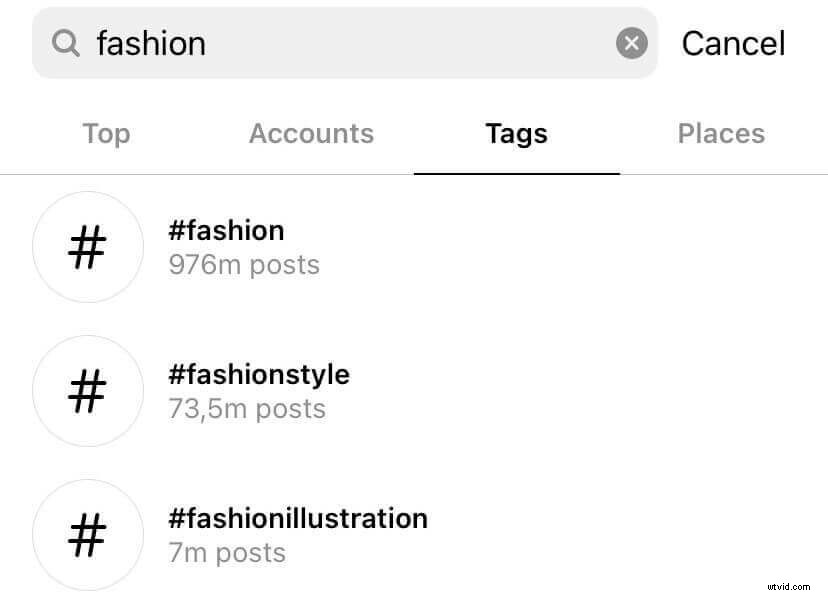Select the typed text 'fashion' in search
This screenshot has height=596, width=828.
point(150,43)
